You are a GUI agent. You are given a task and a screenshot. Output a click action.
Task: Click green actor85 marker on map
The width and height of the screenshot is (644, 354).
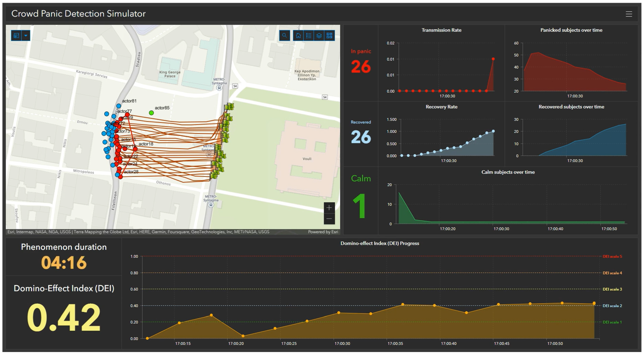(x=151, y=113)
